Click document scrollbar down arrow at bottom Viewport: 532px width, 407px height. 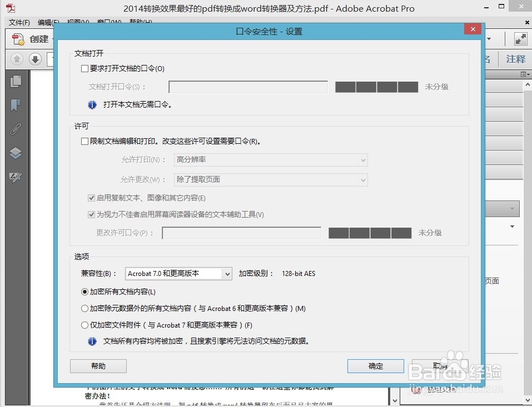tap(395, 400)
